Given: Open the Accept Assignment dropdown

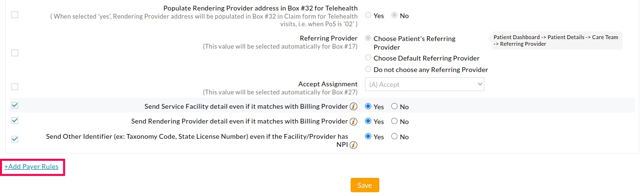Looking at the screenshot, I should (x=424, y=84).
